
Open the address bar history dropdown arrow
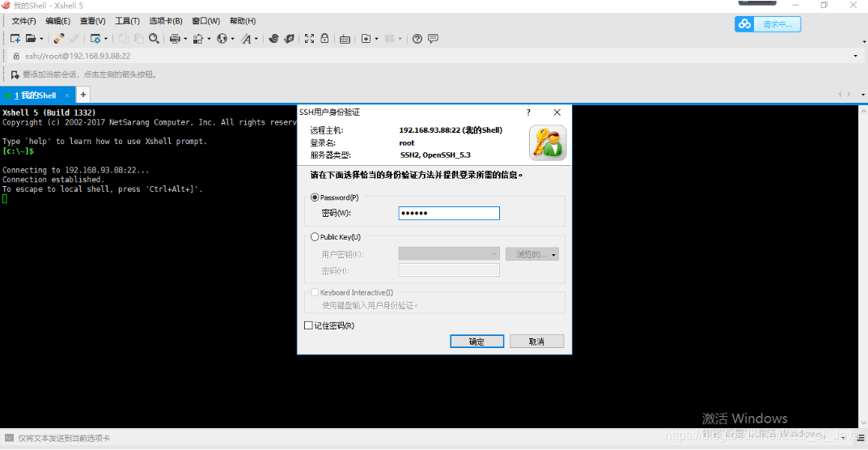click(x=857, y=56)
